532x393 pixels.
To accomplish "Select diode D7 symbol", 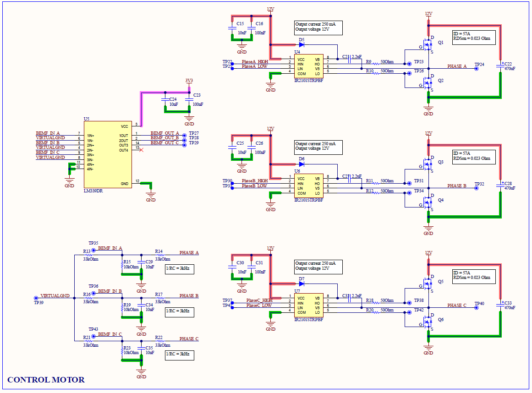I will [302, 284].
